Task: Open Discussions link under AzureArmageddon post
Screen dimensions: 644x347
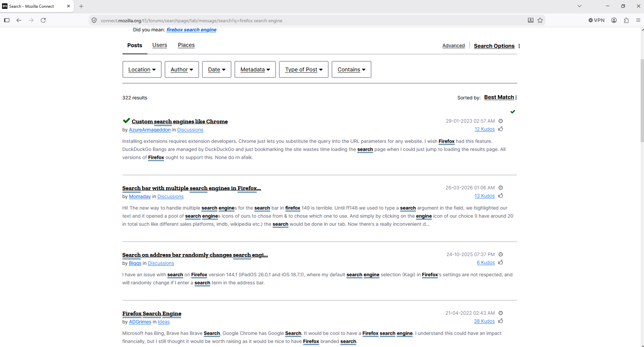Action: pyautogui.click(x=190, y=130)
